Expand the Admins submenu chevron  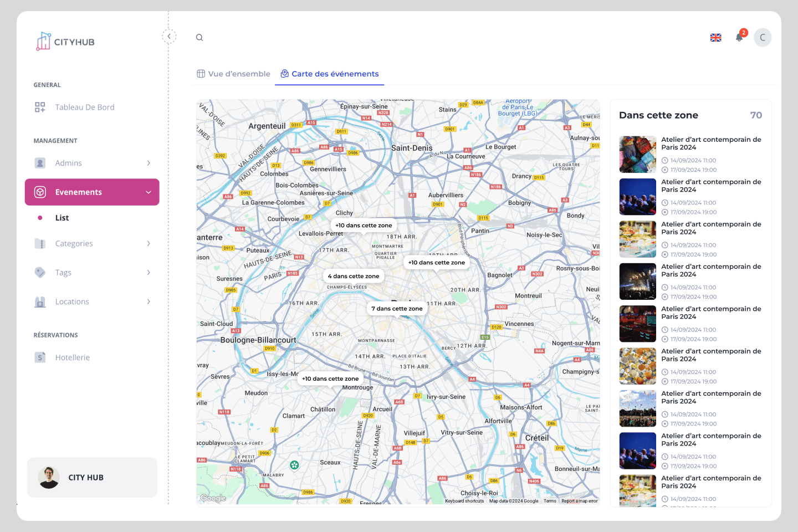coord(149,163)
